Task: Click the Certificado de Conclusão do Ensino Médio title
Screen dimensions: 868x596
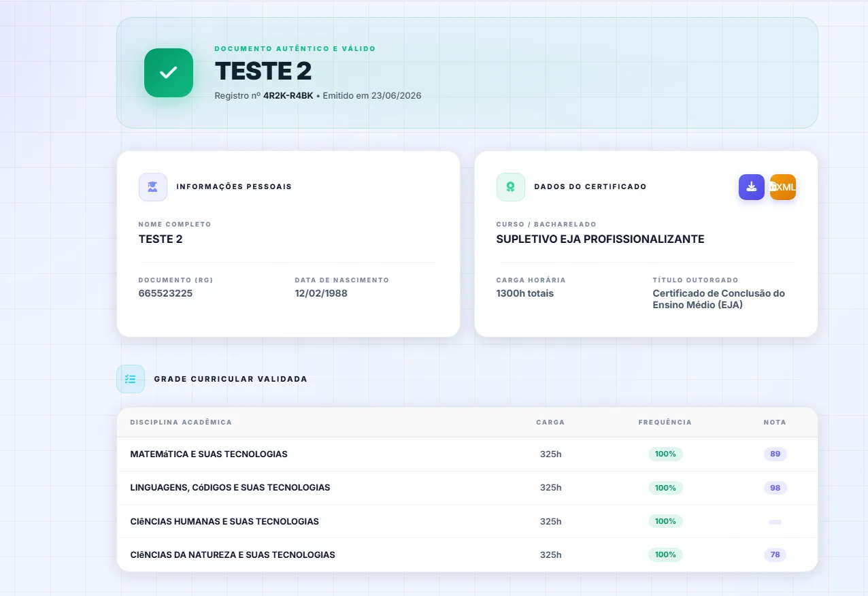Action: (719, 299)
